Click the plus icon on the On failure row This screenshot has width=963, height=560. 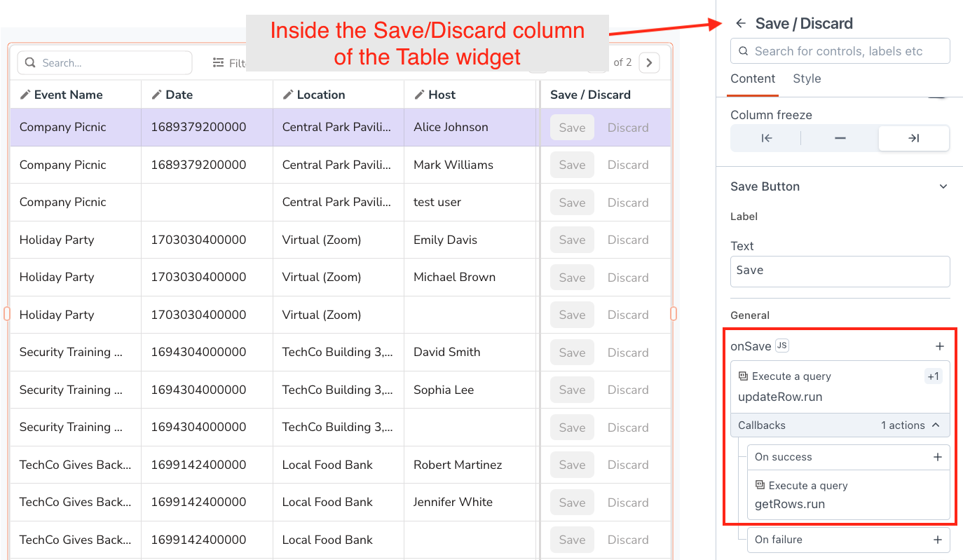coord(939,540)
